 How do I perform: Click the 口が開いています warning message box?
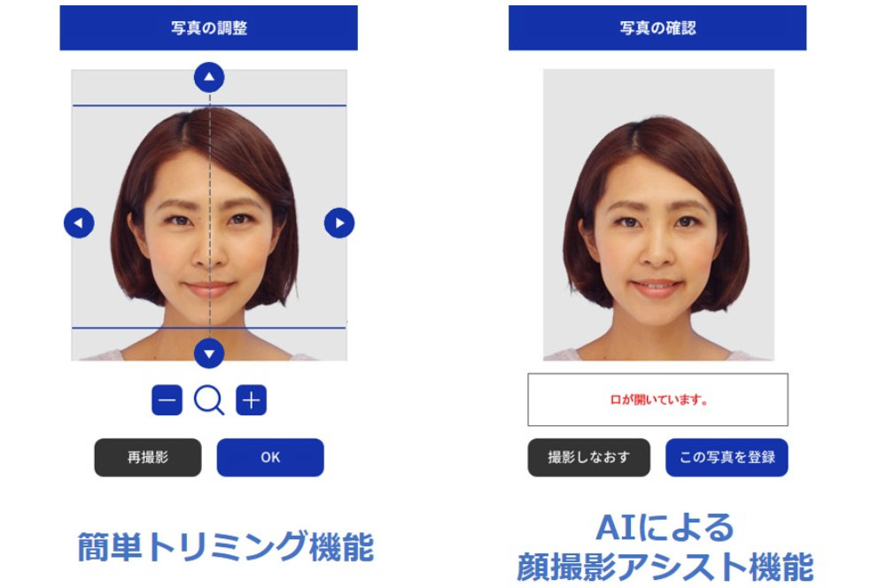[657, 400]
